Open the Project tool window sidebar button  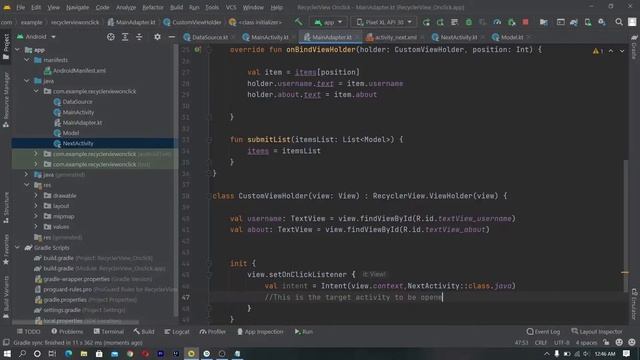6,47
